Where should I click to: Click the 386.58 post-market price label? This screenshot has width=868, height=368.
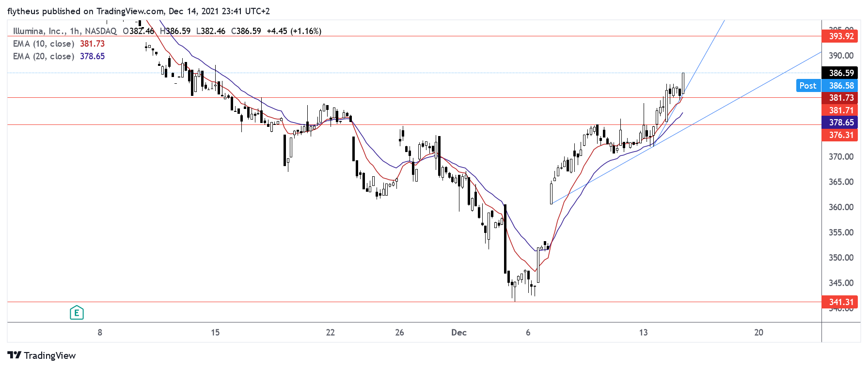(840, 85)
